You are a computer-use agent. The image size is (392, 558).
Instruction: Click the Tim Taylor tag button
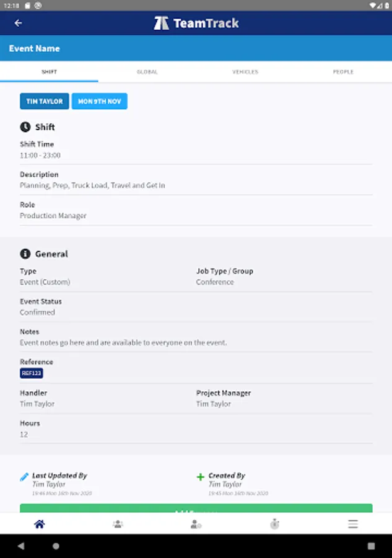44,102
